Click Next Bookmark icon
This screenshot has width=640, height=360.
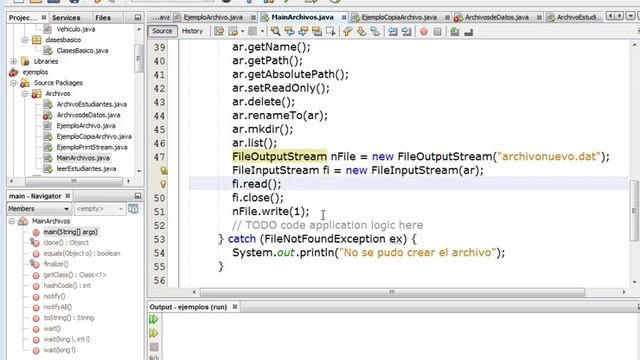coord(361,31)
